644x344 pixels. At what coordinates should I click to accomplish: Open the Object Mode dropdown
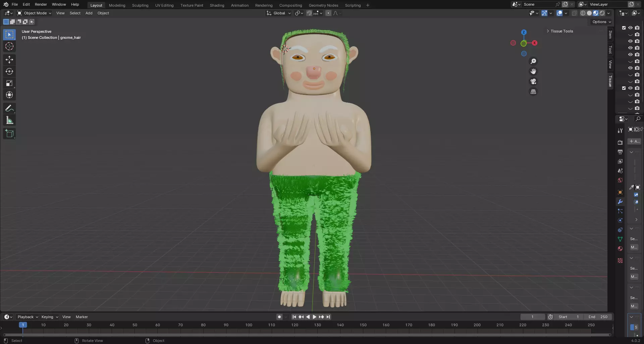pos(34,13)
